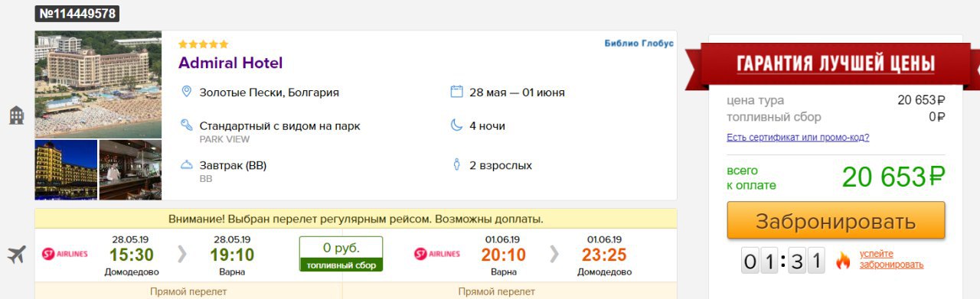
Task: Click the room text Стандартный с видом на парк
Action: tap(279, 125)
